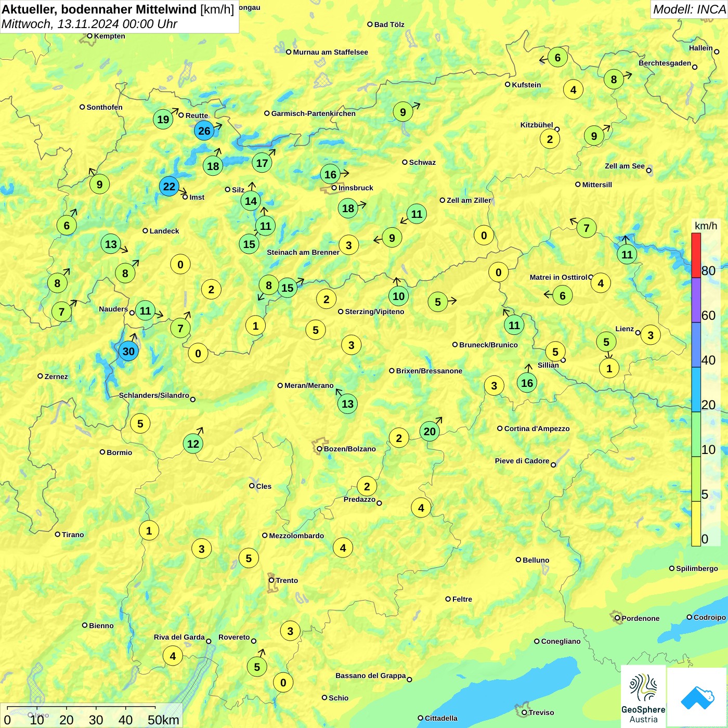Click the 'Aktueller, bodennaher Mittelwind' title
The height and width of the screenshot is (728, 728).
(99, 9)
